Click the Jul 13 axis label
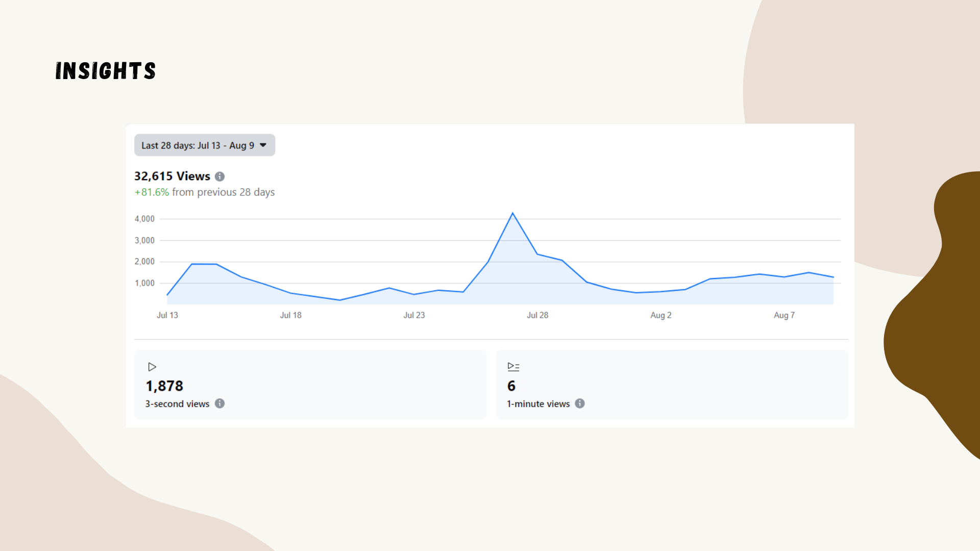Viewport: 980px width, 551px height. coord(167,315)
